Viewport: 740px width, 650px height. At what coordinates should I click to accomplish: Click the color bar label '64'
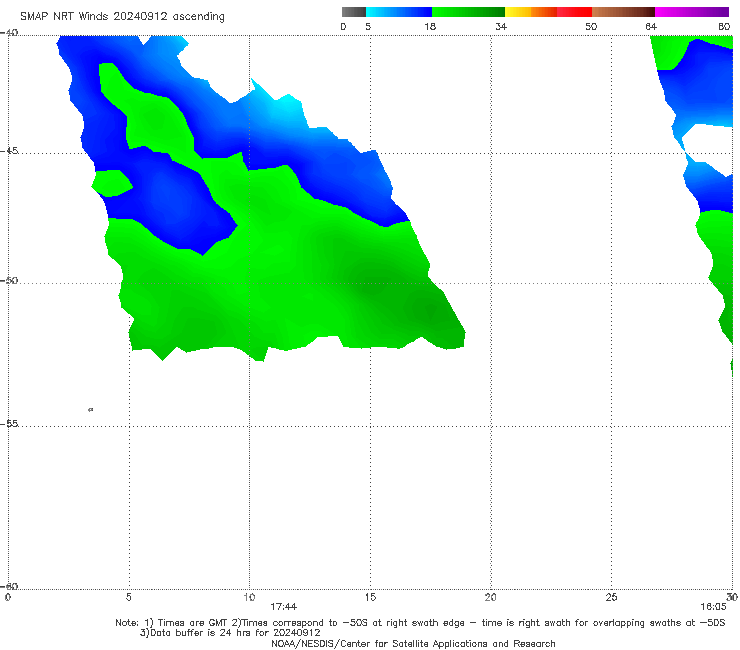[651, 26]
